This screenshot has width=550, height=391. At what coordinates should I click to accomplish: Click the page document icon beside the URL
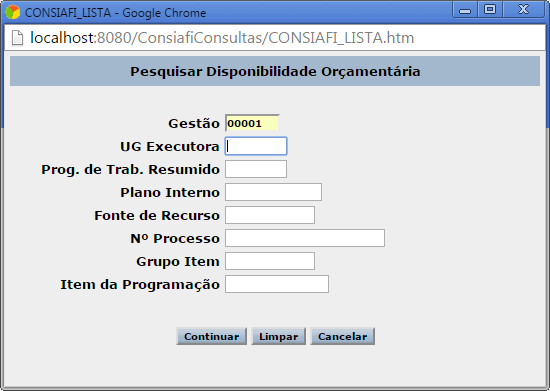pyautogui.click(x=17, y=38)
